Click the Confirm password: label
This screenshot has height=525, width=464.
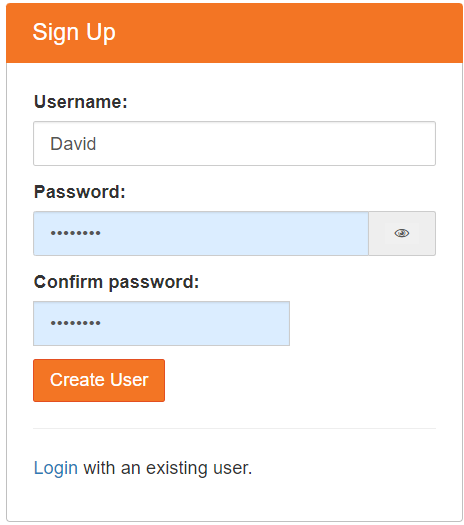pos(117,282)
